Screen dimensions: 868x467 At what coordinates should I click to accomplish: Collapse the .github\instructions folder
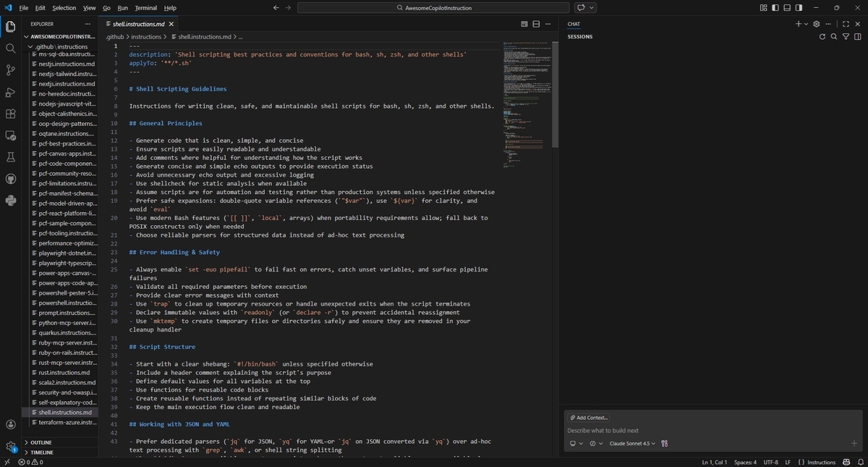[x=60, y=46]
